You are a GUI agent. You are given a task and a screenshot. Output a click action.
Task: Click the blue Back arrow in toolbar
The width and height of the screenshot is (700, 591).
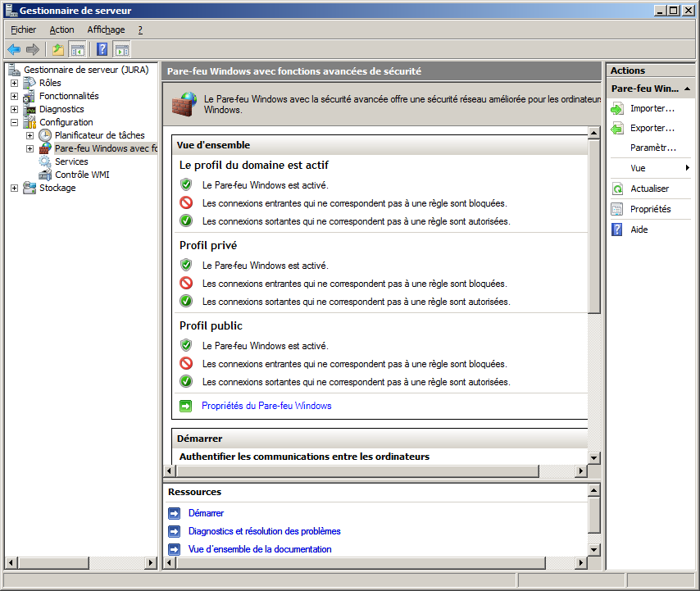[x=14, y=49]
